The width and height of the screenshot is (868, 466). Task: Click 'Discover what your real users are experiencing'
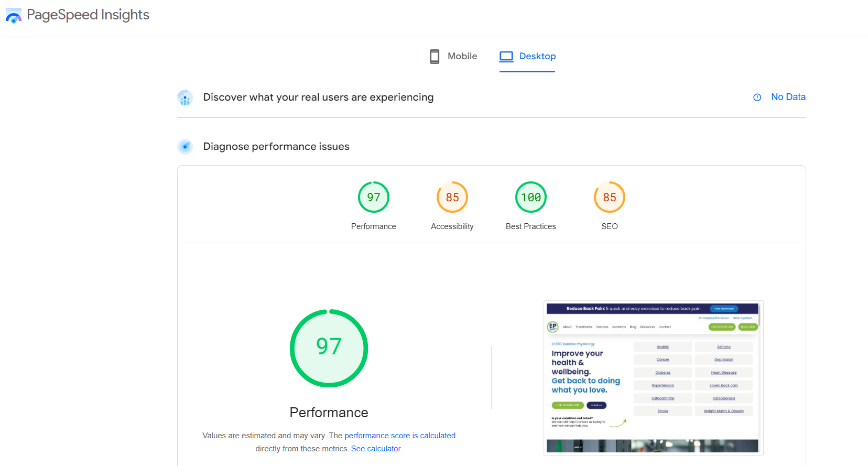click(x=318, y=97)
